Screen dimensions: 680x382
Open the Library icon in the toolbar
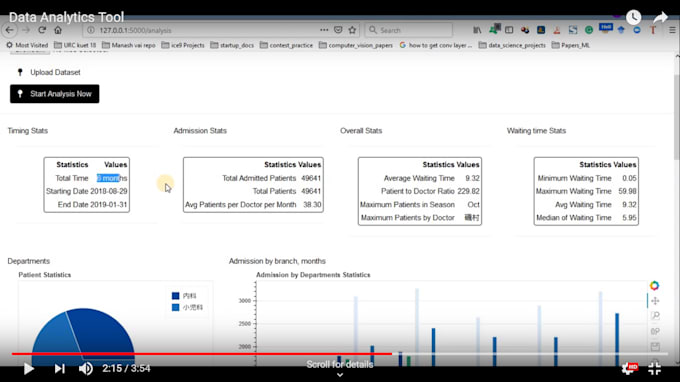(477, 30)
